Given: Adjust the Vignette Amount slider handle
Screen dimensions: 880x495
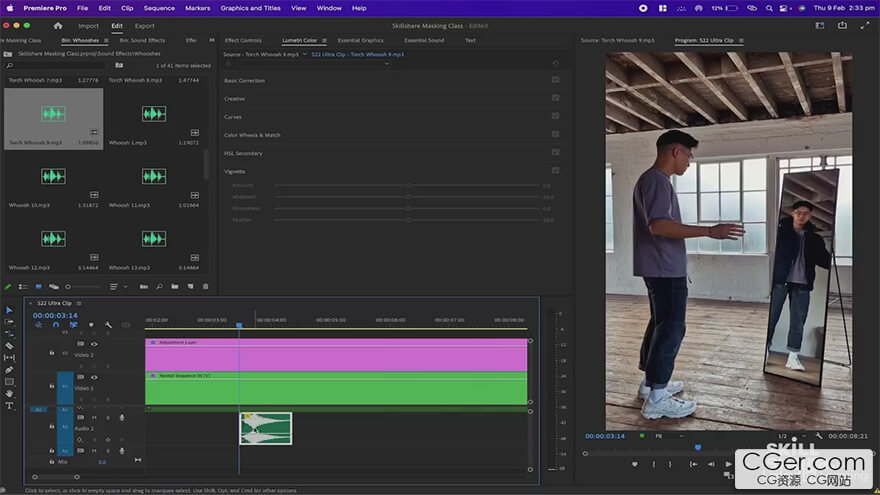Looking at the screenshot, I should (408, 185).
